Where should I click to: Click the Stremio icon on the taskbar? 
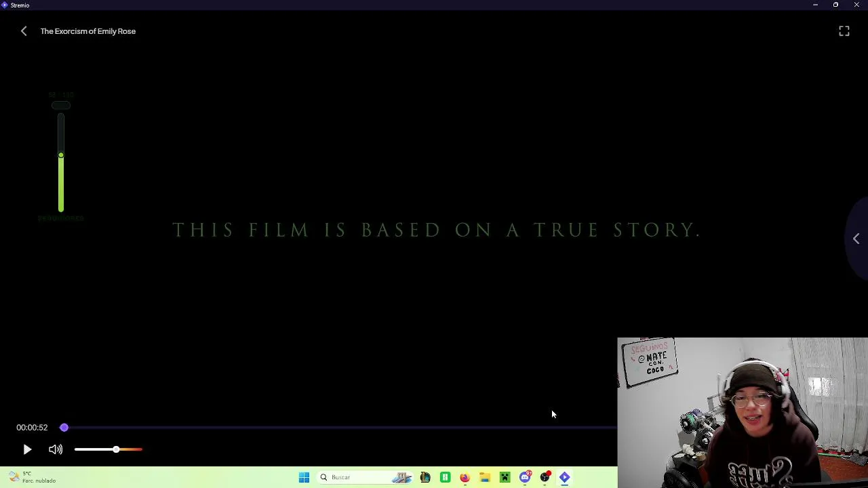pyautogui.click(x=564, y=477)
